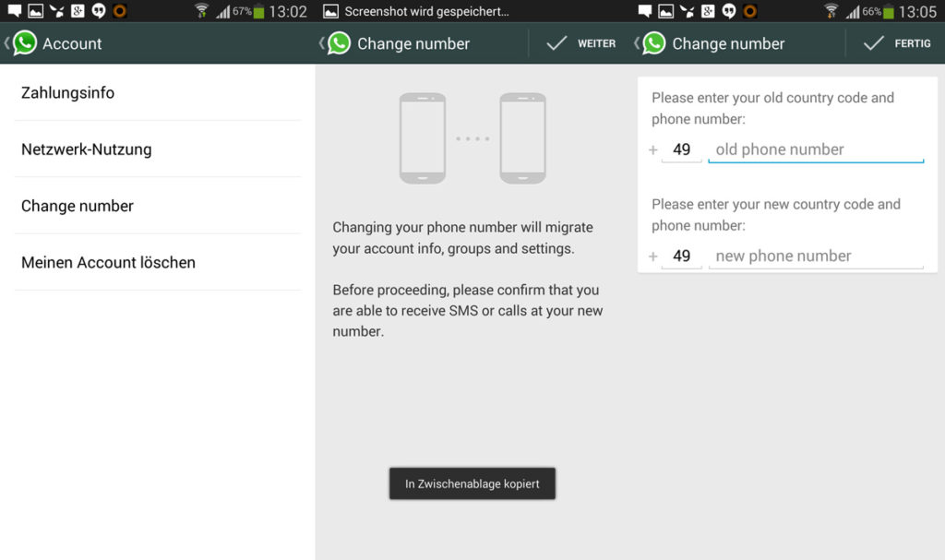Tap the Google+ notification icon at 13:05

click(x=708, y=11)
